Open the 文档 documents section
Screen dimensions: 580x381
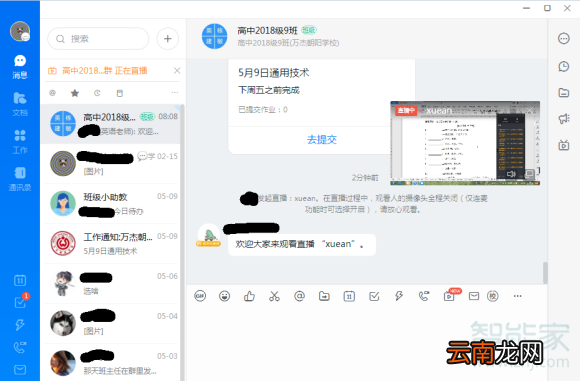coord(20,104)
